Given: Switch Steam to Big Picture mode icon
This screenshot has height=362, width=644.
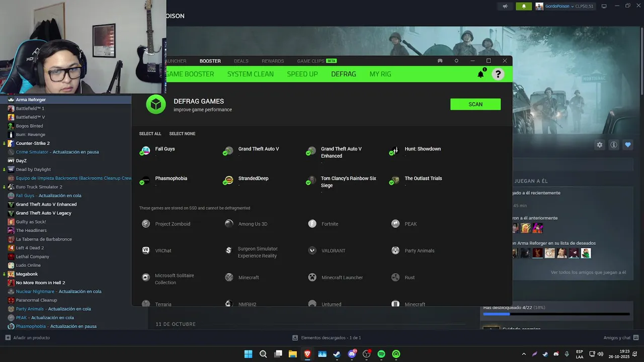Looking at the screenshot, I should click(604, 6).
